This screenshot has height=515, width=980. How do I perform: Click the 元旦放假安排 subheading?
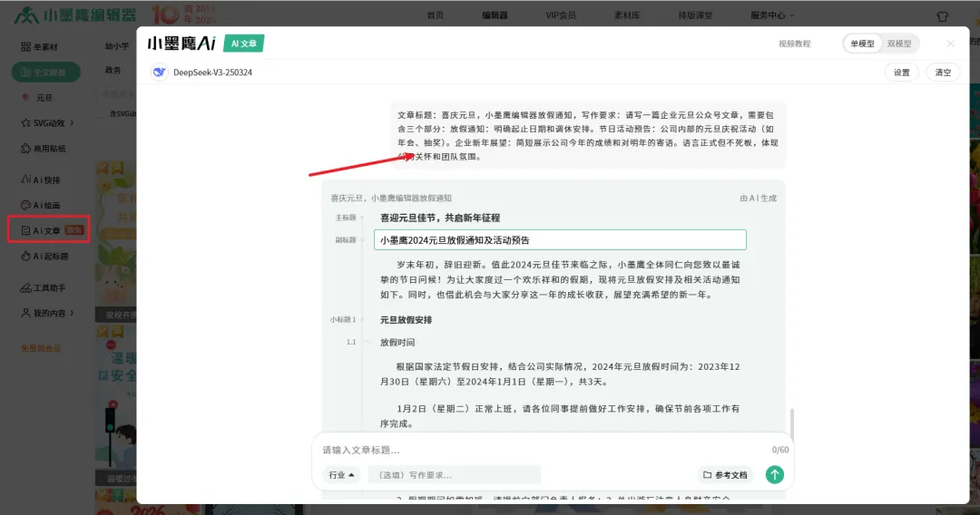[407, 320]
